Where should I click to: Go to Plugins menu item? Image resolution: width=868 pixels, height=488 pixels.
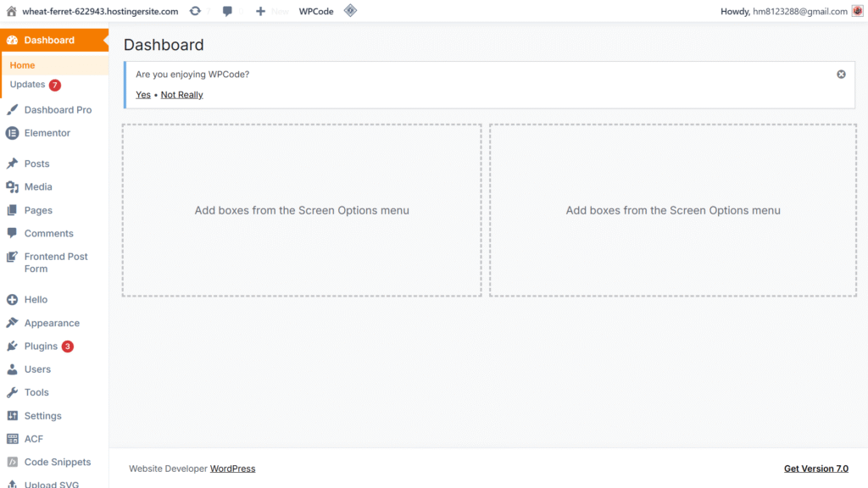[x=41, y=347]
